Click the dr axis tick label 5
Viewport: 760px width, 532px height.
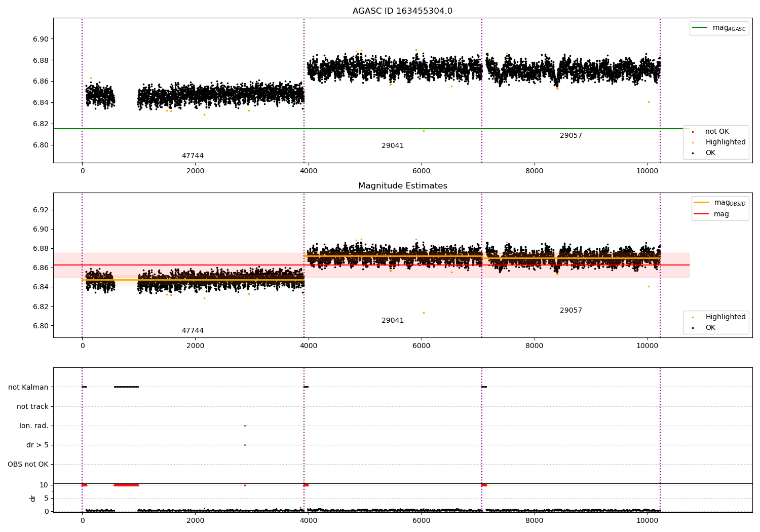click(46, 499)
